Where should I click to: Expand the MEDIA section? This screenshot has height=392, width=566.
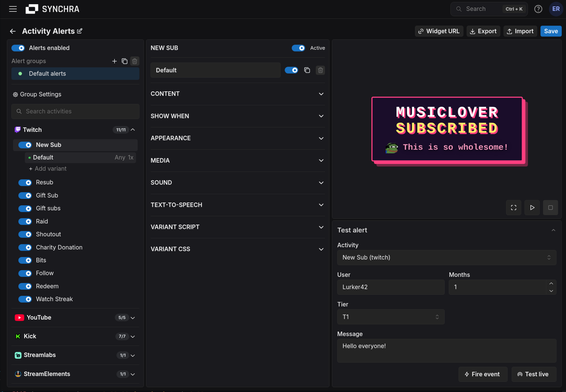(x=238, y=161)
